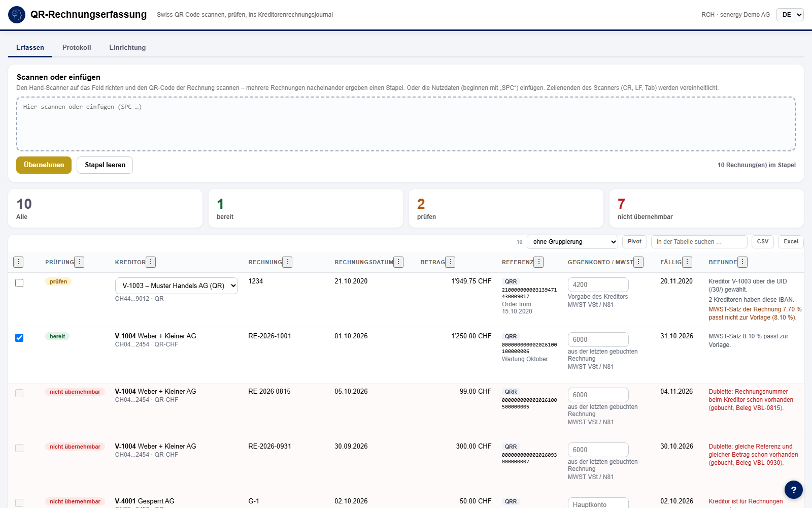Focus the scan or paste text area
812x508 pixels.
point(406,124)
